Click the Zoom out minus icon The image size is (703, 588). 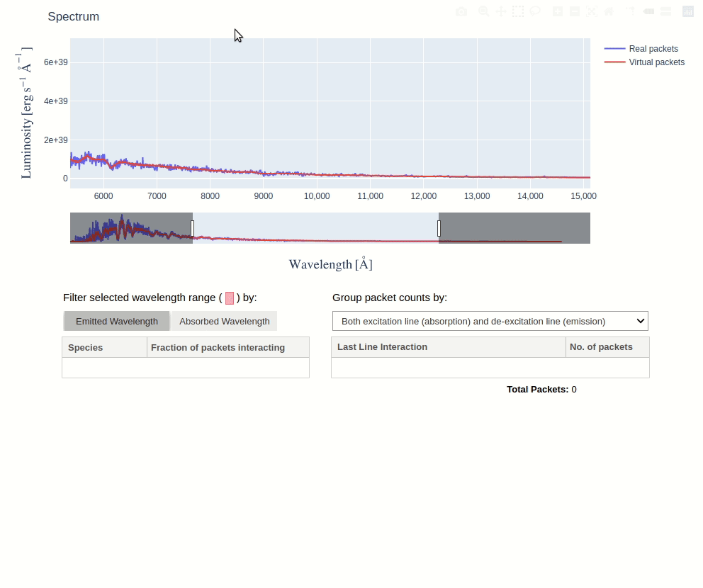coord(575,11)
